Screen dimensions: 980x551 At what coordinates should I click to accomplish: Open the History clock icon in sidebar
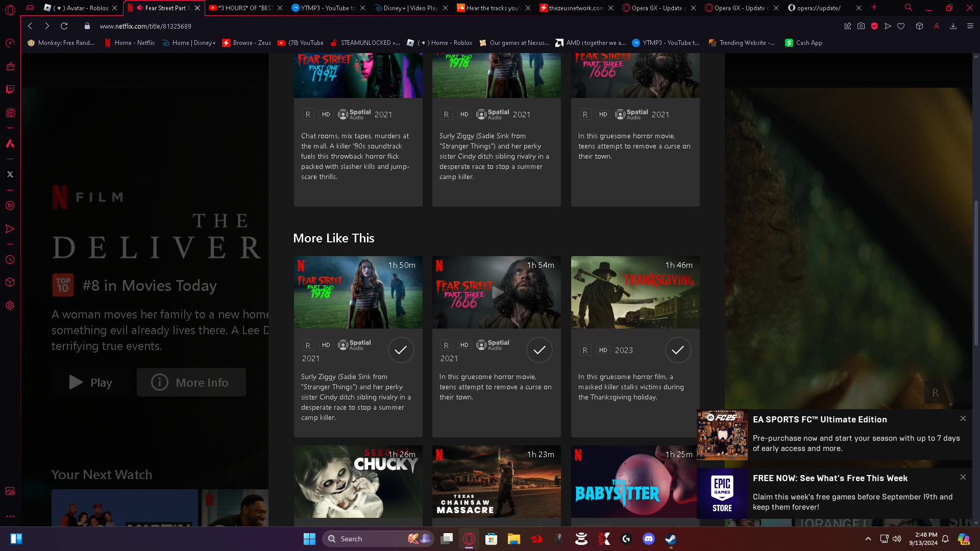coord(10,260)
